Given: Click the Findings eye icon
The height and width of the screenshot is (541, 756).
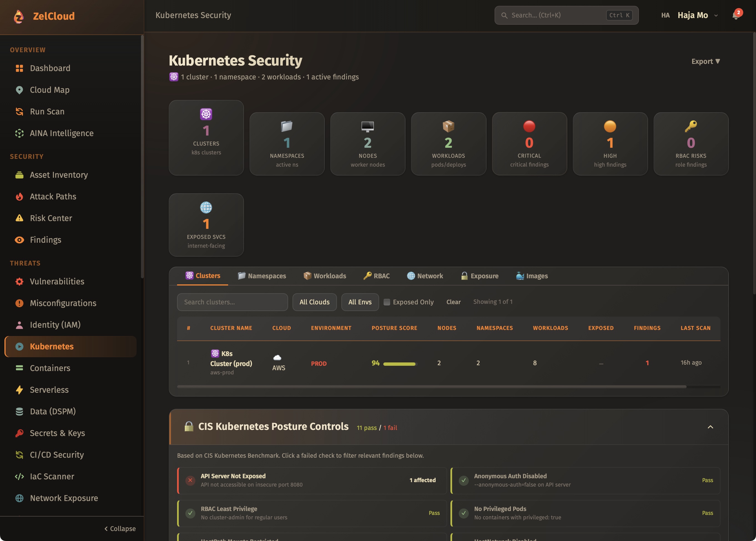Looking at the screenshot, I should (19, 240).
